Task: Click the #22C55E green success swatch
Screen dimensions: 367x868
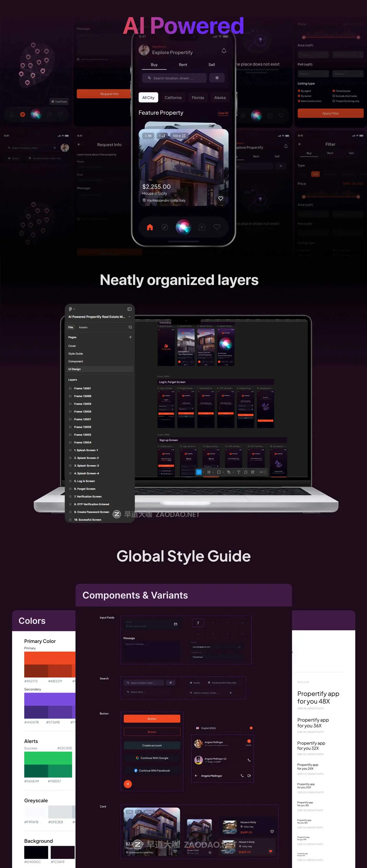Action: [48, 758]
